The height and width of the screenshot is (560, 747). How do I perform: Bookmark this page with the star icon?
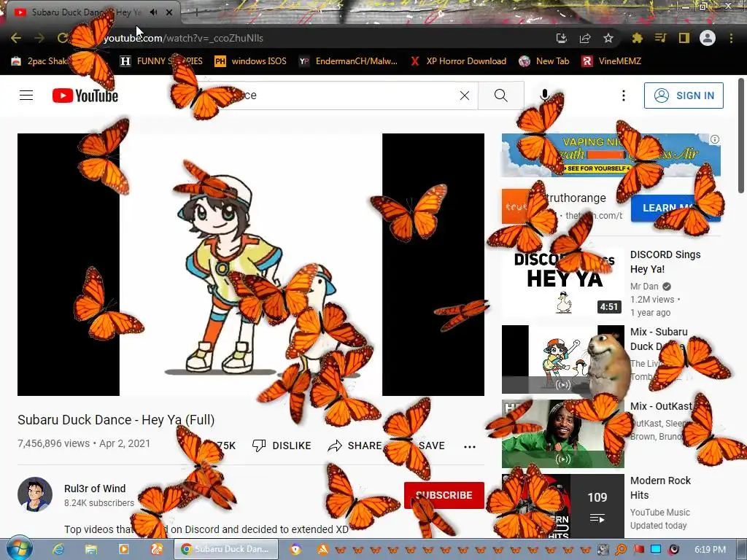(608, 38)
